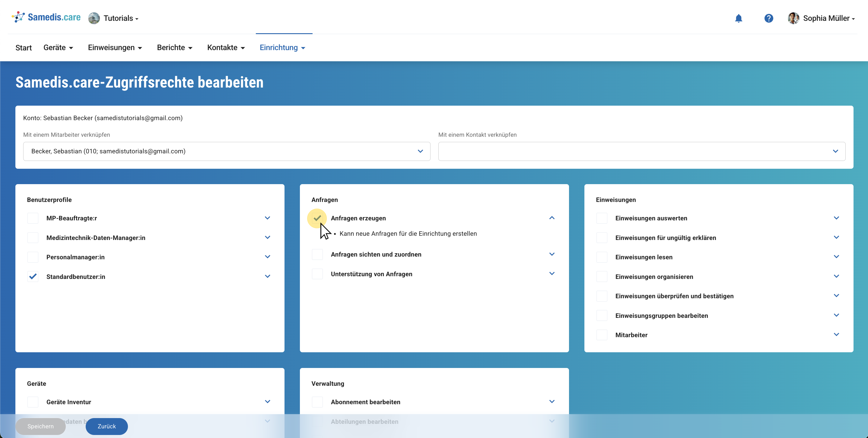Check Einweisungen für ungültig erklären
The image size is (868, 438).
tap(602, 238)
